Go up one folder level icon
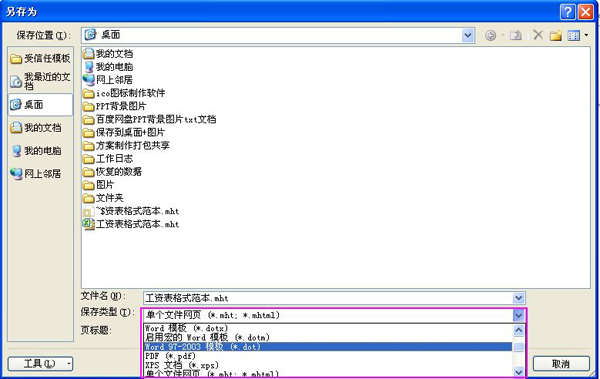600x379 pixels. tap(515, 36)
